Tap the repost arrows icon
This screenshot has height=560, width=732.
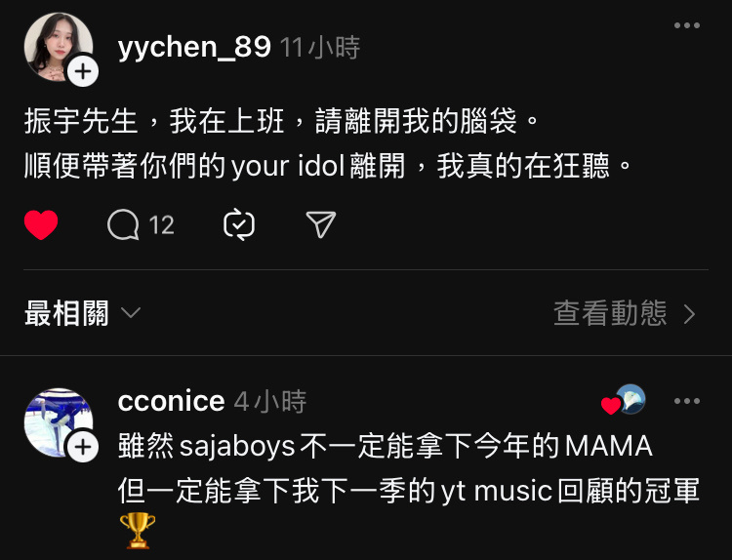pos(239,225)
